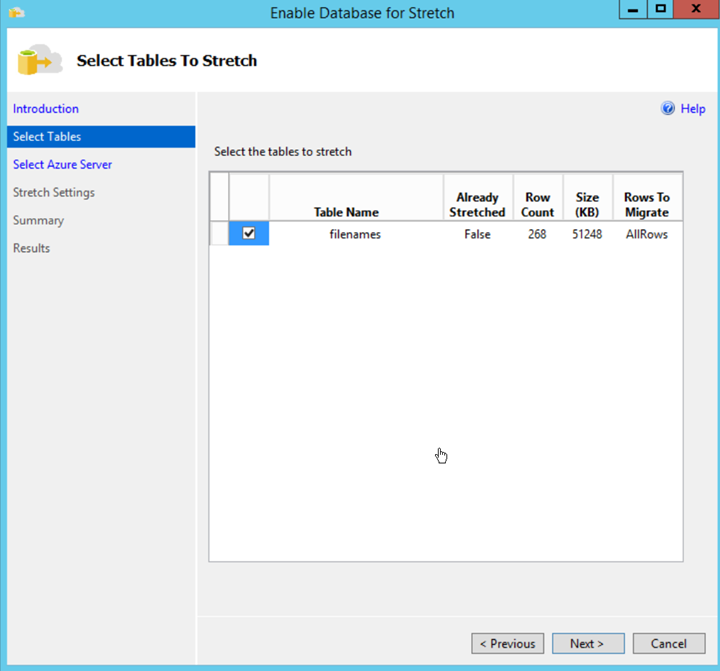Click the Already Stretched column header
This screenshot has width=720, height=671.
click(x=478, y=197)
